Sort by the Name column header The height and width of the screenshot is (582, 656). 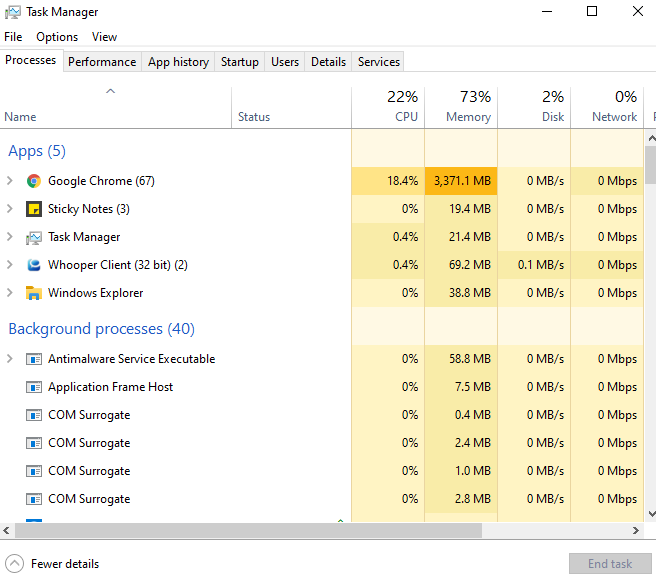pyautogui.click(x=115, y=108)
